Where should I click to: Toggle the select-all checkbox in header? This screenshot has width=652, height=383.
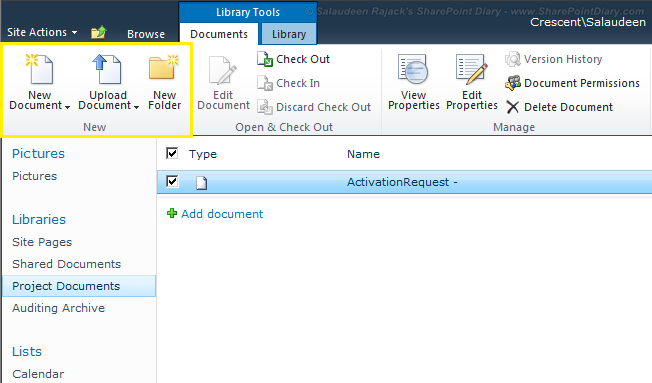(x=172, y=153)
